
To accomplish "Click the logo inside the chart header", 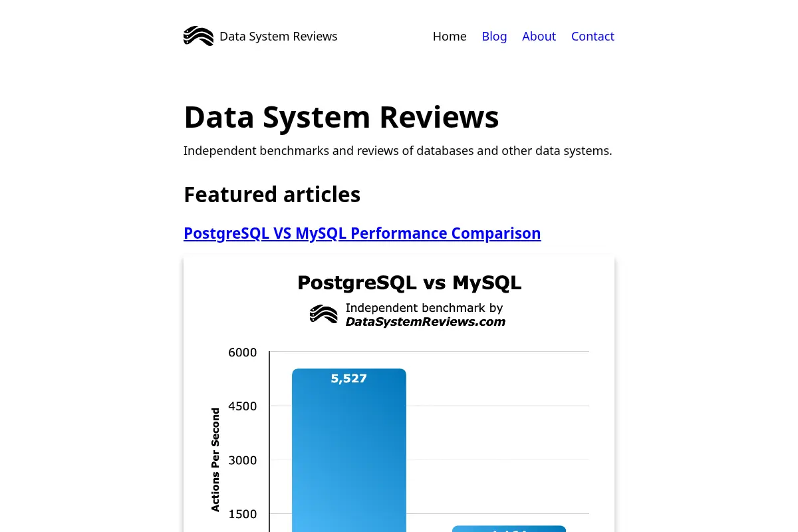I will pyautogui.click(x=324, y=315).
